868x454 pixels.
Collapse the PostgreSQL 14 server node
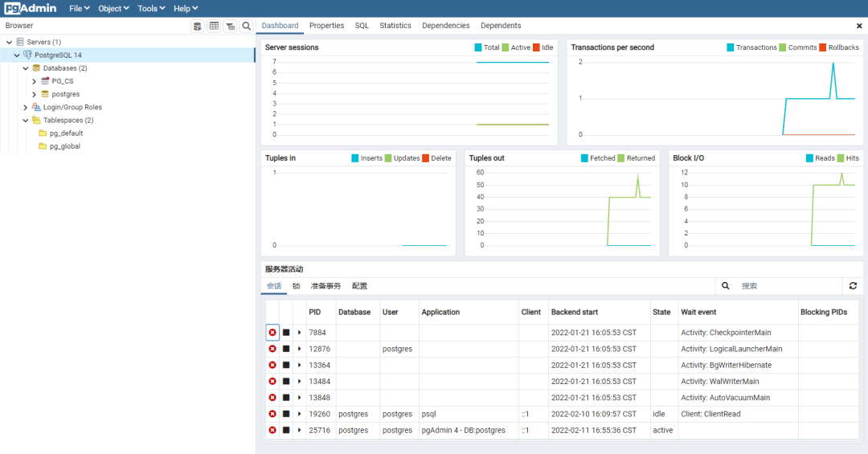pyautogui.click(x=17, y=55)
